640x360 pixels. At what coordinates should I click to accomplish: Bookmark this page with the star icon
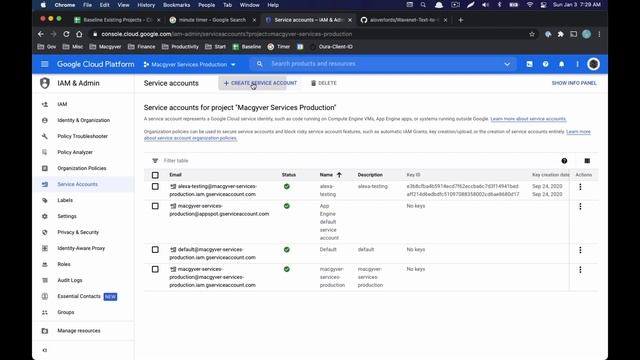point(532,34)
